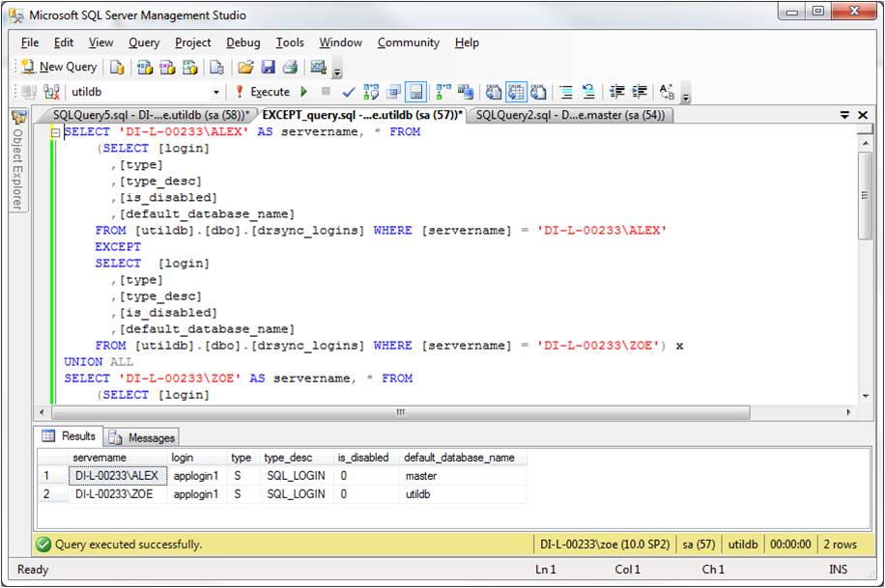
Task: Open the active files list dropdown arrow
Action: (x=844, y=115)
